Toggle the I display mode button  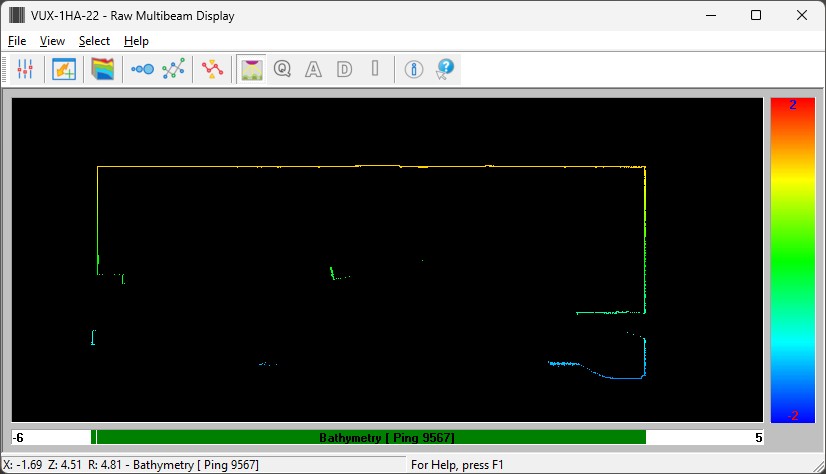coord(375,70)
